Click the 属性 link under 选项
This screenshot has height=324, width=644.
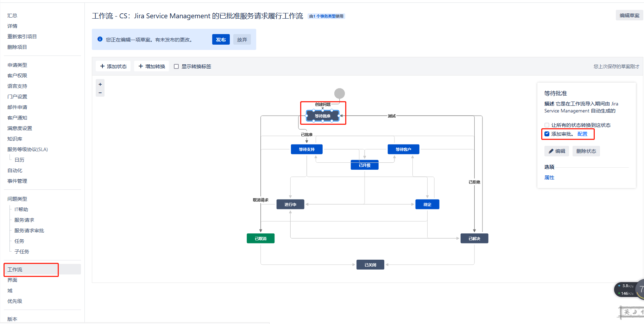click(549, 177)
